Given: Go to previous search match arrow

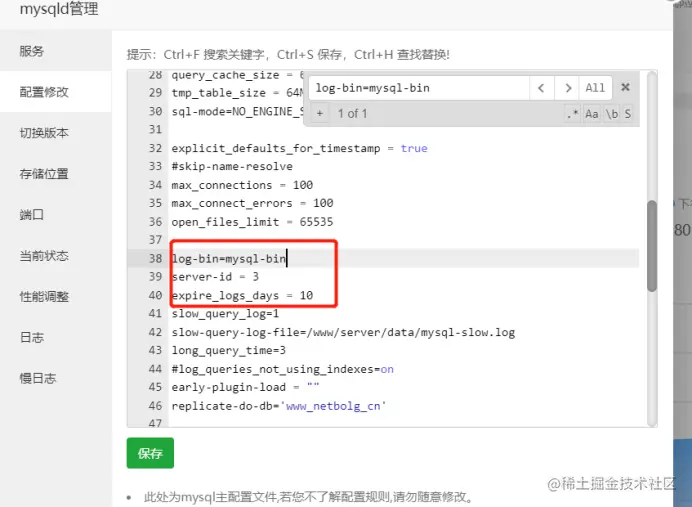Looking at the screenshot, I should coord(541,88).
